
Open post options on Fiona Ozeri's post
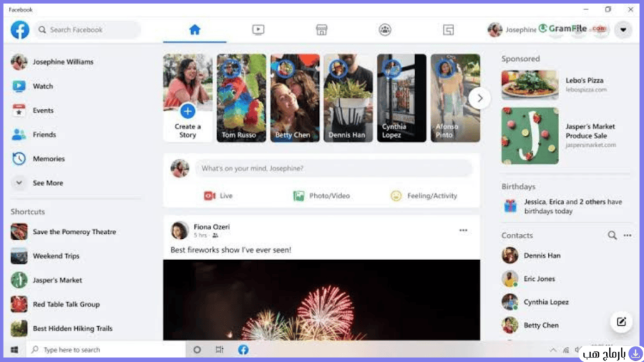pos(464,230)
